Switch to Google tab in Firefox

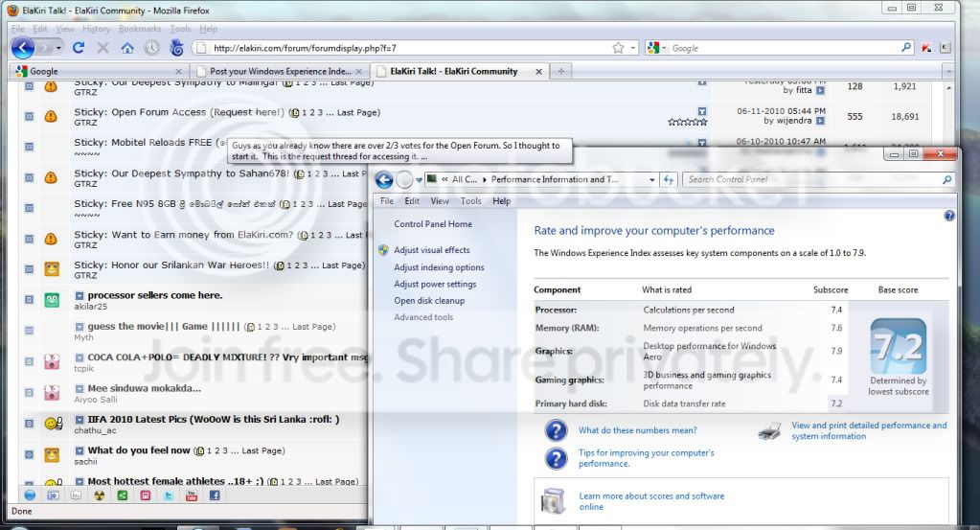tap(98, 71)
